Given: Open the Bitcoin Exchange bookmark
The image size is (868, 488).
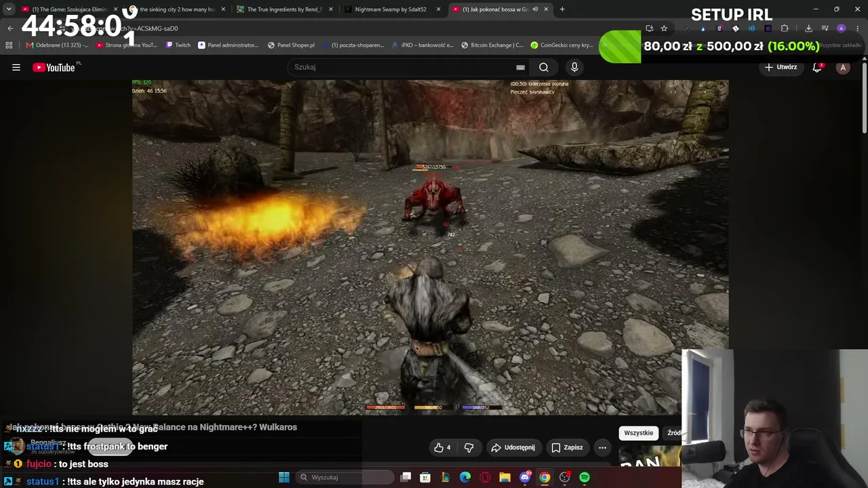Looking at the screenshot, I should point(492,45).
